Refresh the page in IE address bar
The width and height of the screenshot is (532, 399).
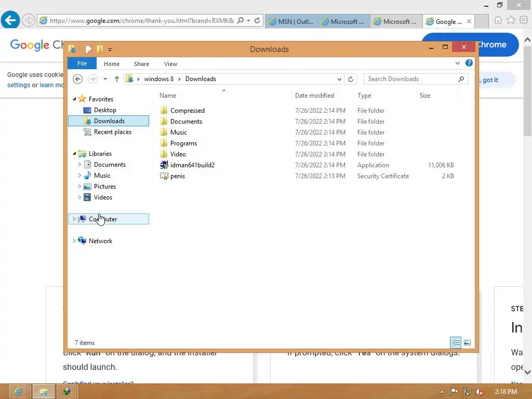pyautogui.click(x=257, y=21)
